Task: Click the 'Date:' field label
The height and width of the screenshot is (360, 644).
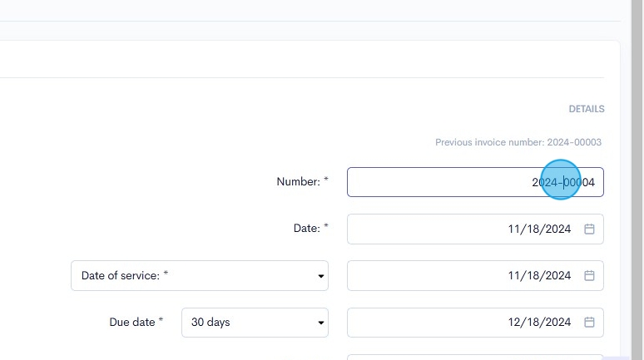Action: click(307, 229)
